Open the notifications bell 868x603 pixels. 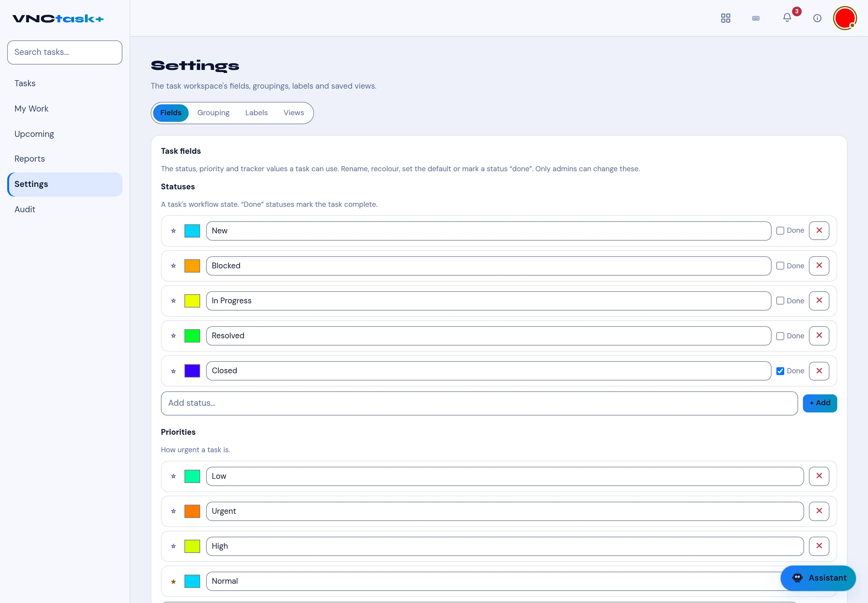tap(787, 18)
